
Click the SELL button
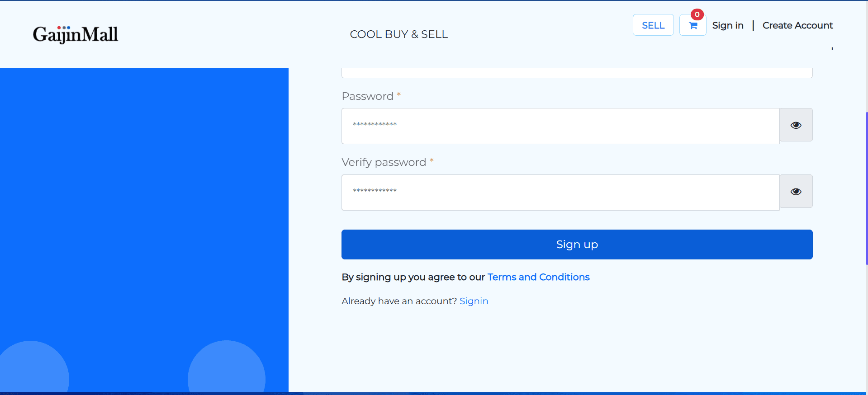point(653,25)
